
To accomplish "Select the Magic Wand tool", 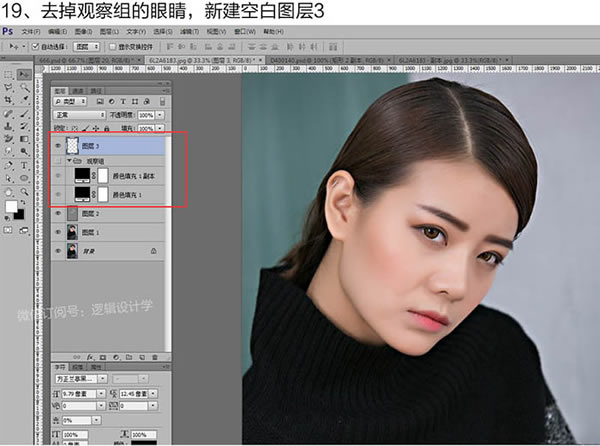I will [x=24, y=88].
